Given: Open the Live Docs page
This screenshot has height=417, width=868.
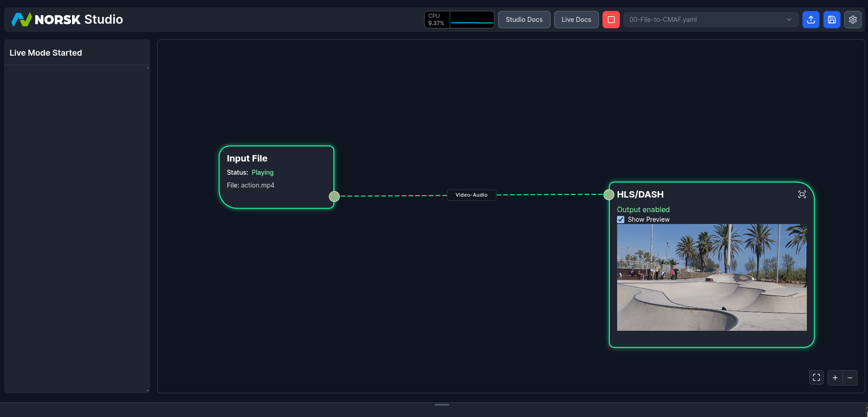Looking at the screenshot, I should click(576, 20).
